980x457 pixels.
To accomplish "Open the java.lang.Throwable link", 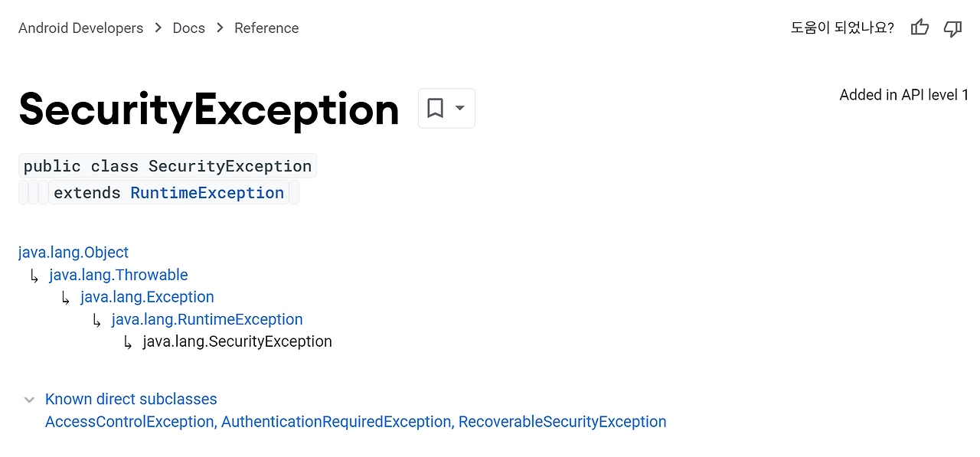I will point(118,274).
